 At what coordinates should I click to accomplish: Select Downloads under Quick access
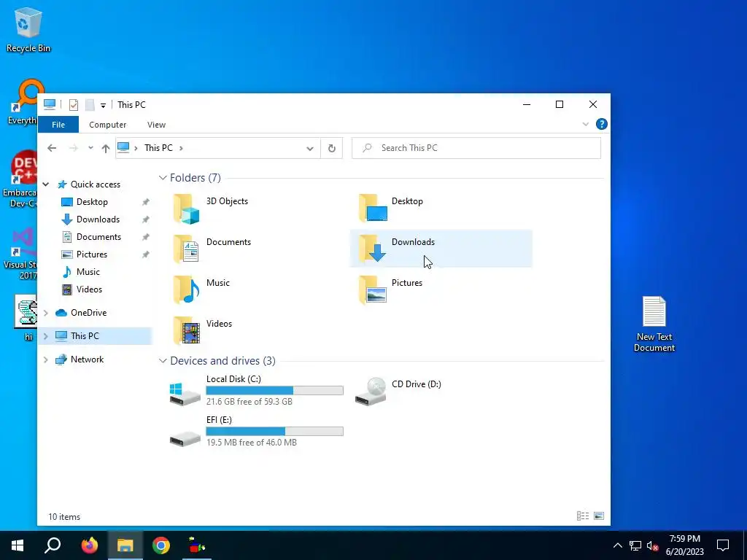pyautogui.click(x=98, y=219)
